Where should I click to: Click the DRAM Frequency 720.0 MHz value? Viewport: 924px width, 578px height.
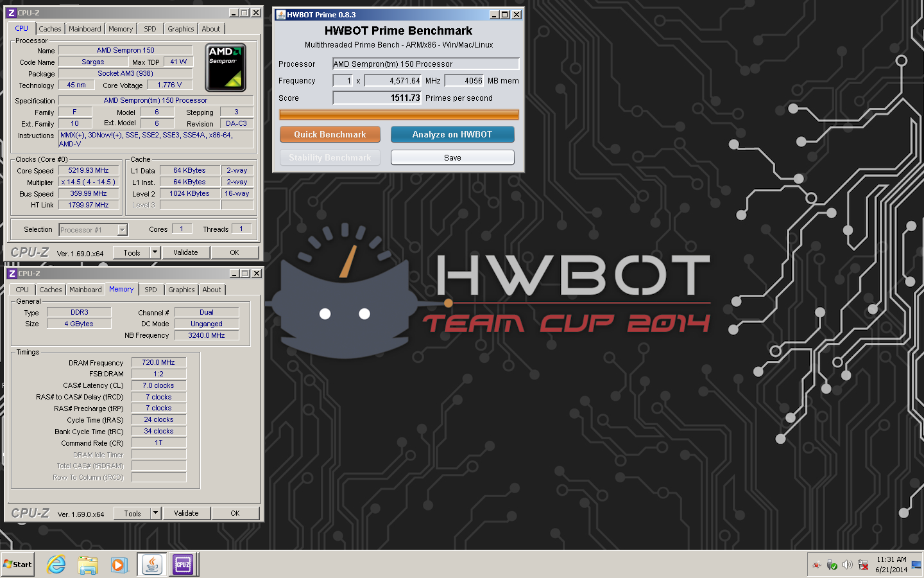pyautogui.click(x=158, y=362)
